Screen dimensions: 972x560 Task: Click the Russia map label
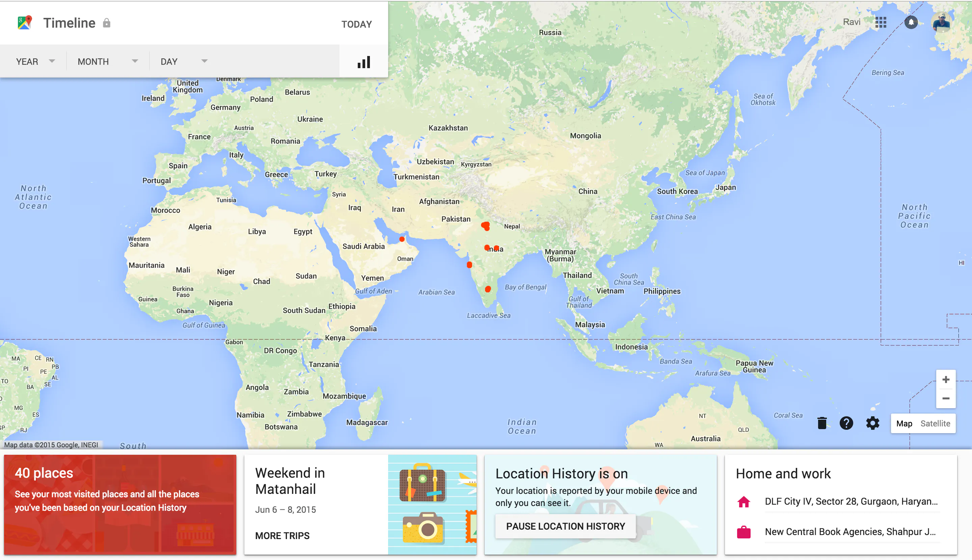[550, 33]
